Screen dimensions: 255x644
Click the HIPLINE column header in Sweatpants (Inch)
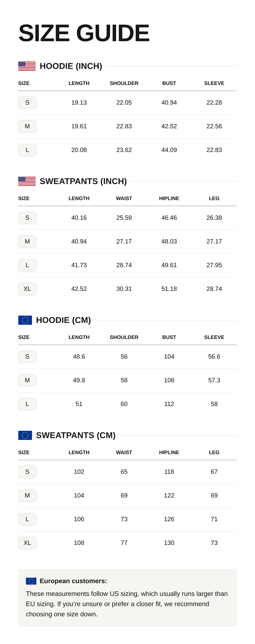(x=169, y=198)
